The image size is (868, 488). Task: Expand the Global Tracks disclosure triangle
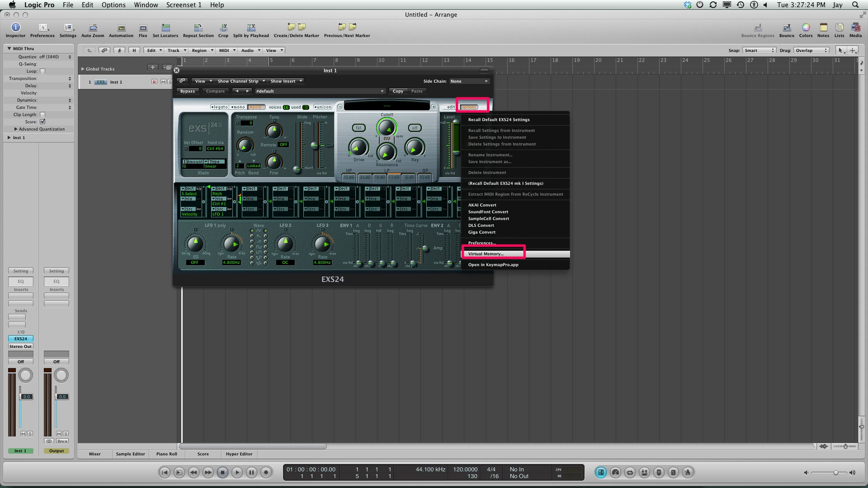[83, 69]
